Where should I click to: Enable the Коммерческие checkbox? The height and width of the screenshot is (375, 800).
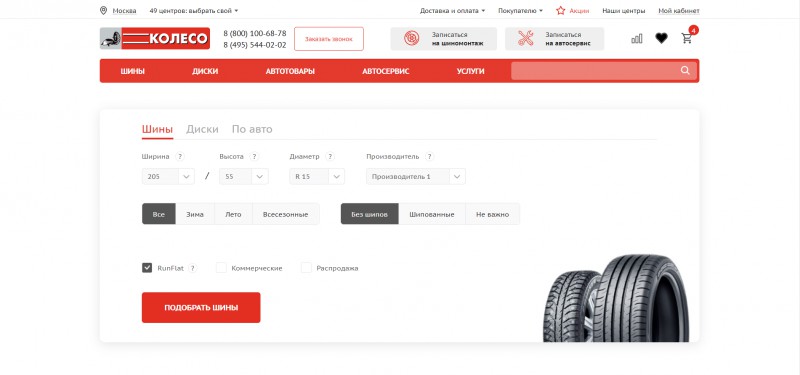[221, 268]
